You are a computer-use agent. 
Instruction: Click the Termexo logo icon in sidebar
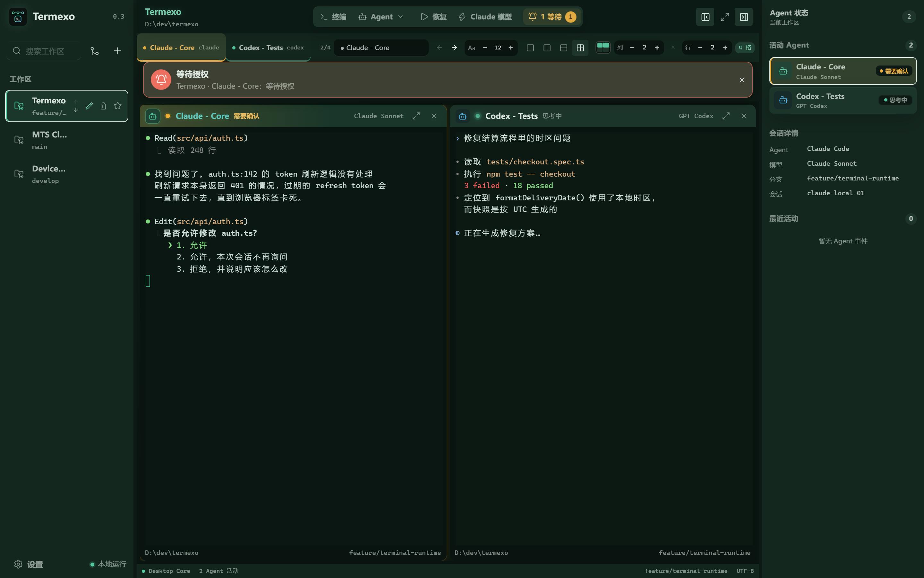18,17
